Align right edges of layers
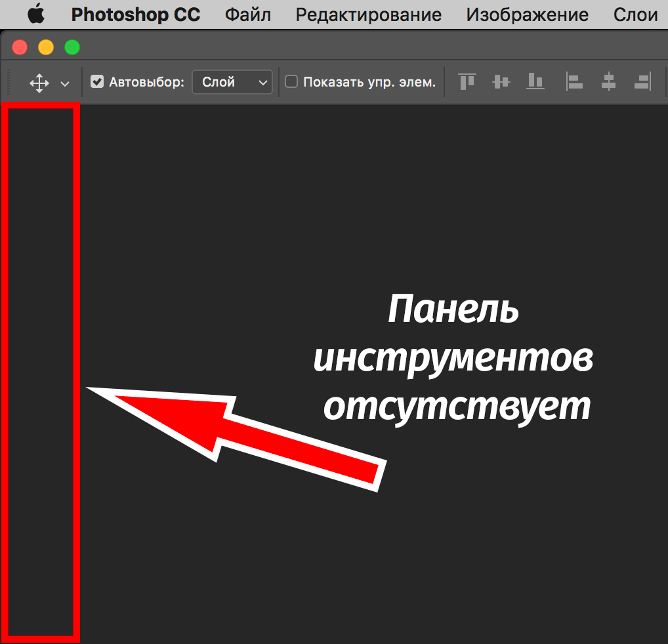Screen dimensions: 668x644 (x=642, y=82)
